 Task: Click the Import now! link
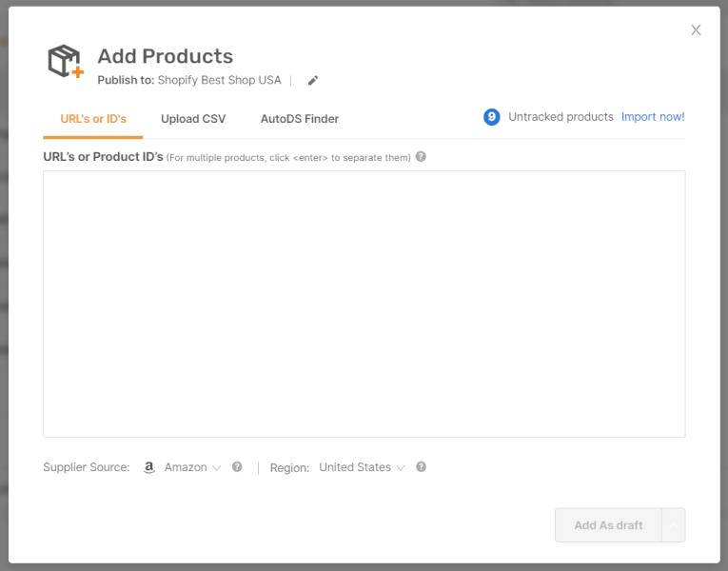(x=653, y=117)
